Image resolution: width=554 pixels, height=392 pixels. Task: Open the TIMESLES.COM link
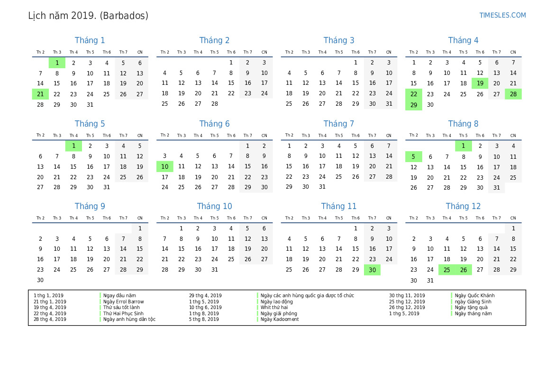[x=502, y=15]
